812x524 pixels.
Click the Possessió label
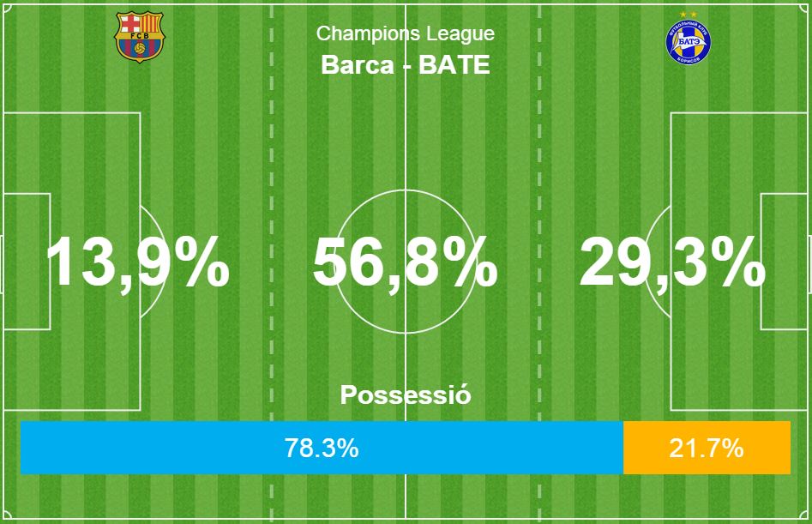click(x=406, y=395)
